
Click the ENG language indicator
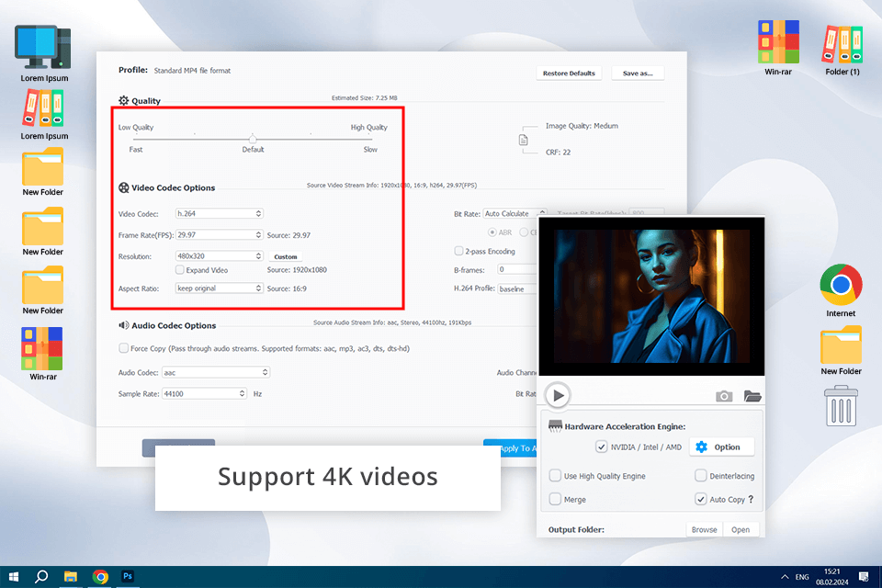coord(801,577)
